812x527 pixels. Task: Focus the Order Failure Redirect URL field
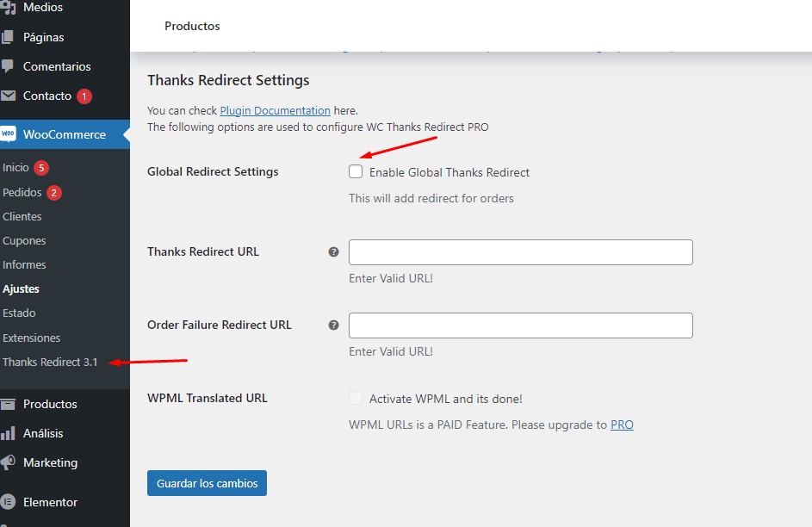[520, 325]
